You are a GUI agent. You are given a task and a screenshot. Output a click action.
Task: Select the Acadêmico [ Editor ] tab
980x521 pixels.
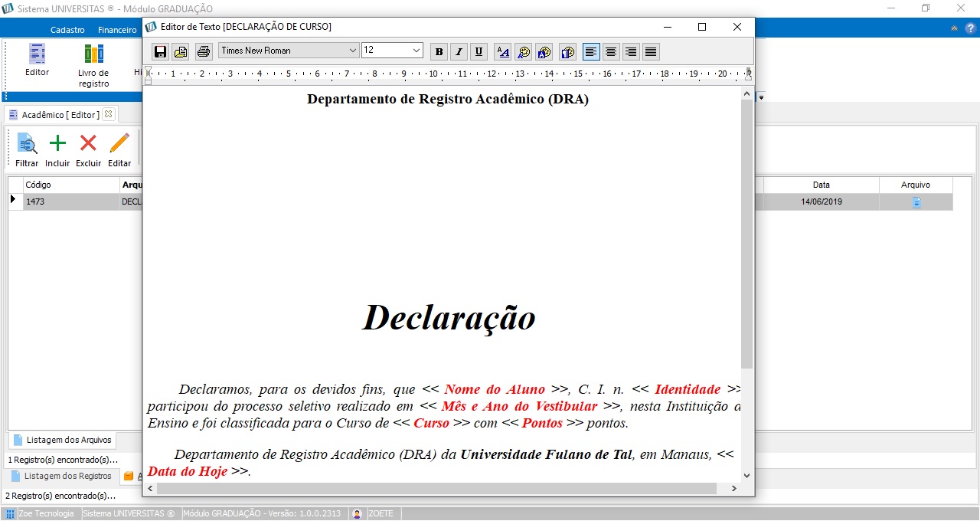pos(60,114)
